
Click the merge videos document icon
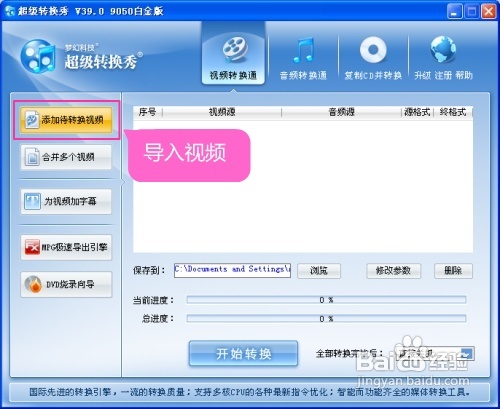coord(32,157)
